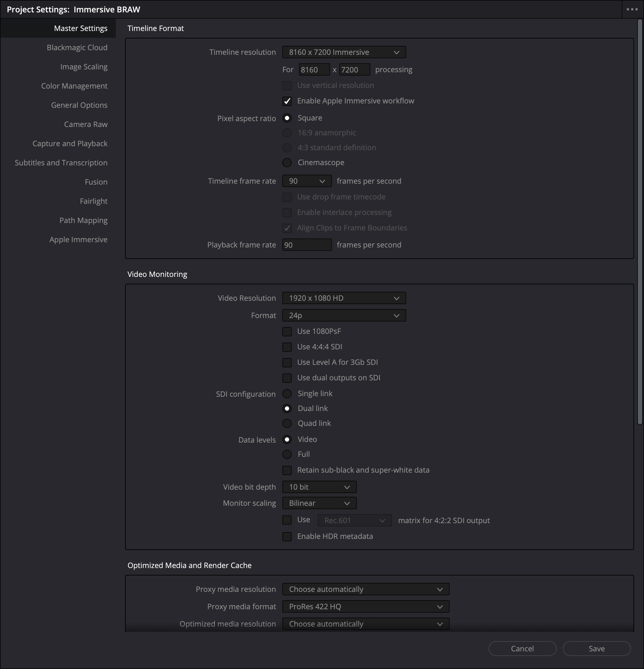Switch to Color Management settings

[x=74, y=86]
